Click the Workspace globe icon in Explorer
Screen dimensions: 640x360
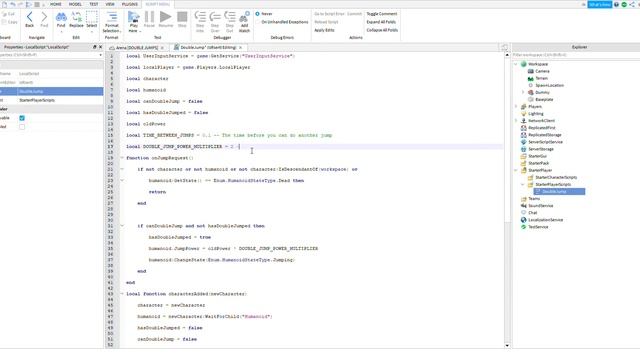[x=524, y=64]
